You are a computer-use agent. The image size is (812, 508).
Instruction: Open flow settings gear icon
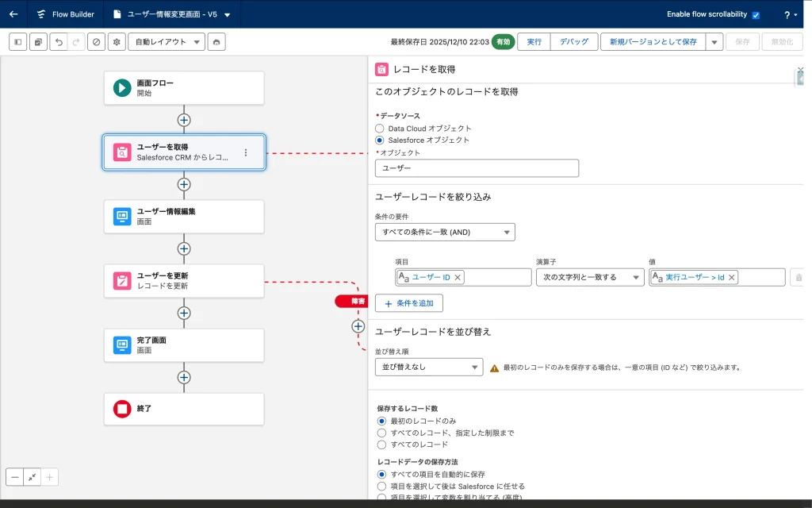[x=117, y=42]
